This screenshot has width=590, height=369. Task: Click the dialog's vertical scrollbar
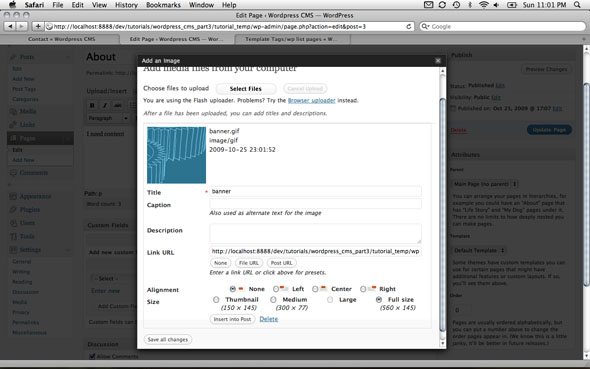tap(442, 214)
